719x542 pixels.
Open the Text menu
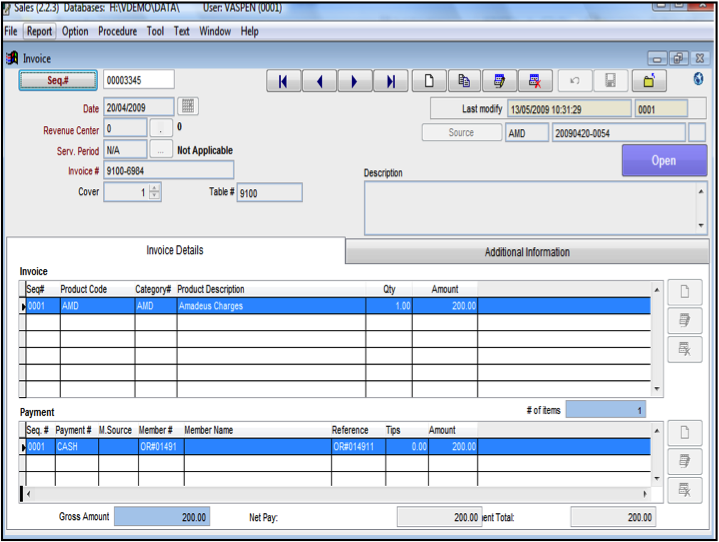pos(182,31)
